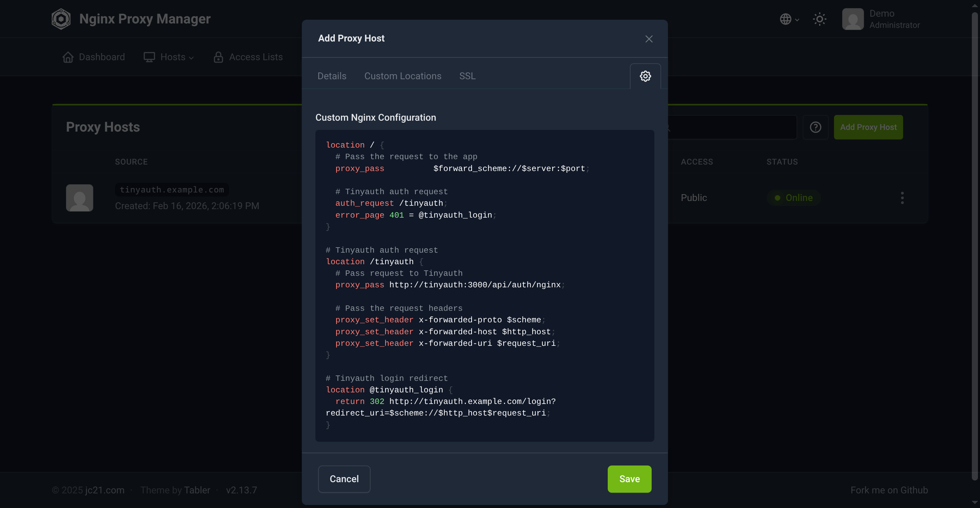Switch to the Details tab

332,76
